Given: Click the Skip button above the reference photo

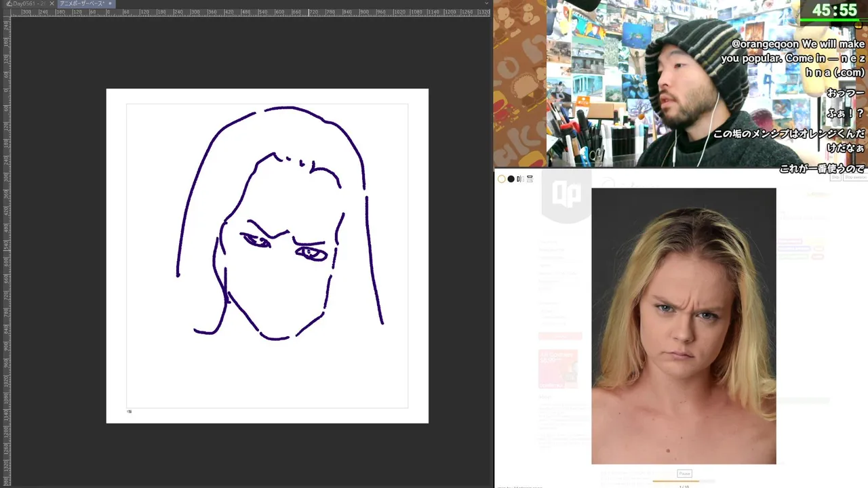Looking at the screenshot, I should tap(836, 177).
